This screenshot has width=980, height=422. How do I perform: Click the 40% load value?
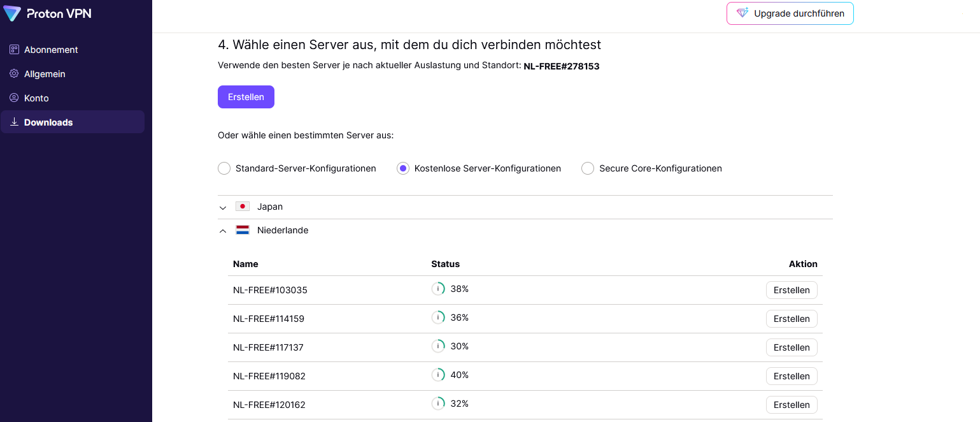(460, 375)
